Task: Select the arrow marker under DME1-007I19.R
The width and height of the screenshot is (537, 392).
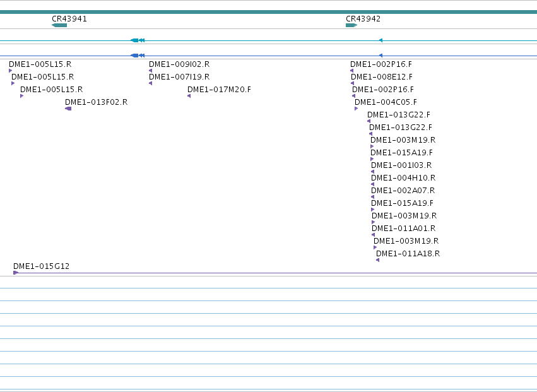Action: pos(150,83)
